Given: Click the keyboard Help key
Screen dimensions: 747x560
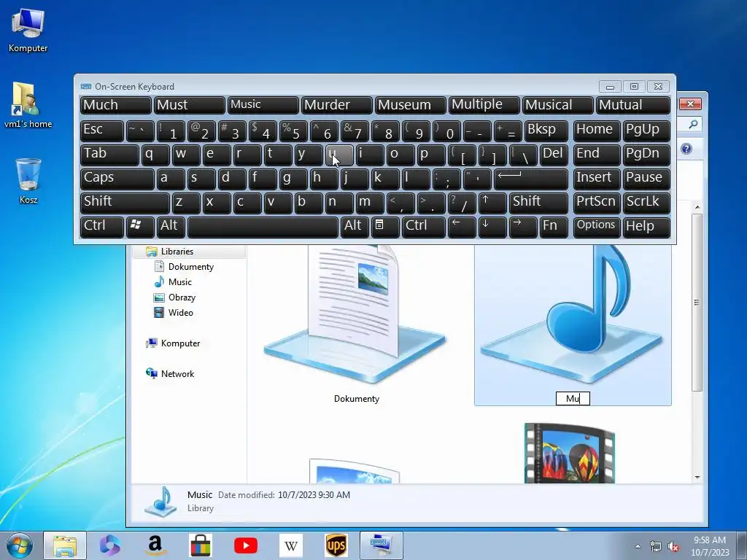Looking at the screenshot, I should tap(646, 227).
